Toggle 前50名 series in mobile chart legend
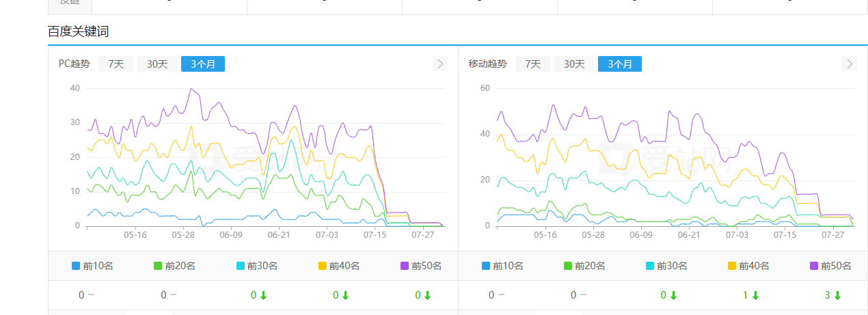Image resolution: width=868 pixels, height=315 pixels. pos(830,266)
